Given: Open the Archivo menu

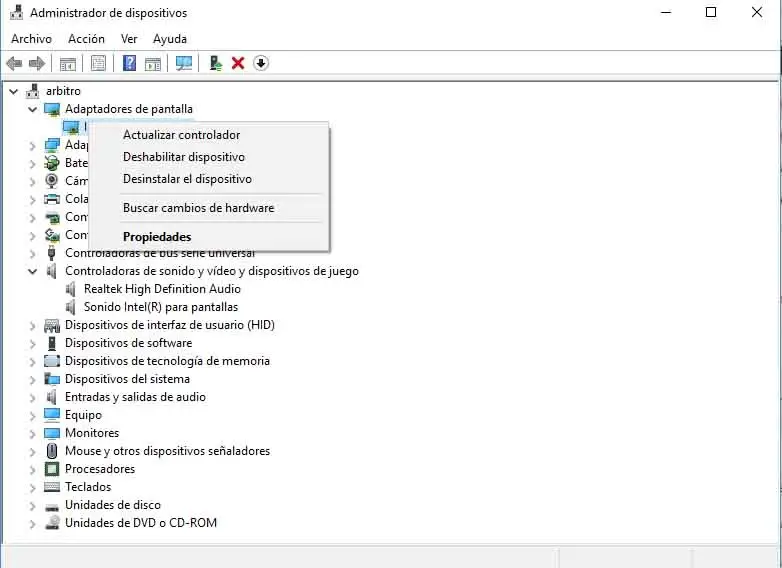Looking at the screenshot, I should (x=31, y=39).
